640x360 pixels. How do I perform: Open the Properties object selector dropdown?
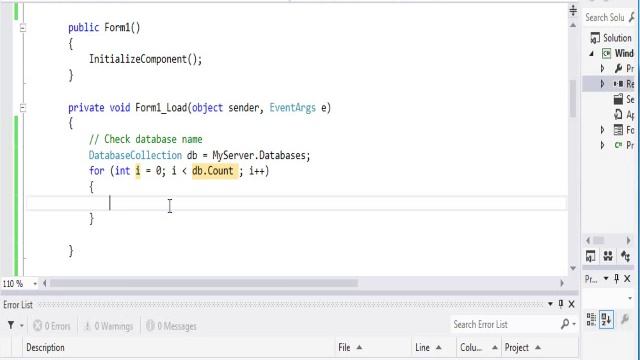click(x=631, y=298)
